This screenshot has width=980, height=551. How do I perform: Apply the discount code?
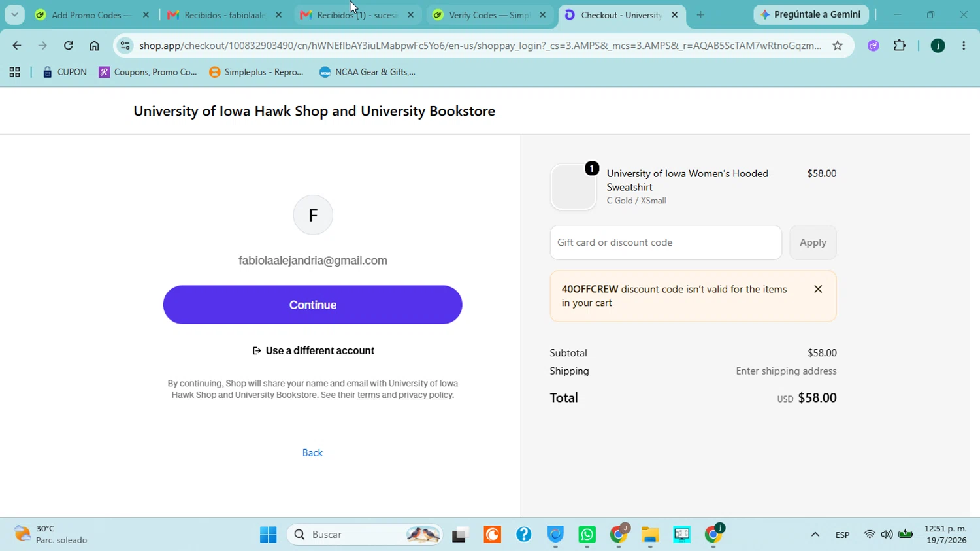813,242
